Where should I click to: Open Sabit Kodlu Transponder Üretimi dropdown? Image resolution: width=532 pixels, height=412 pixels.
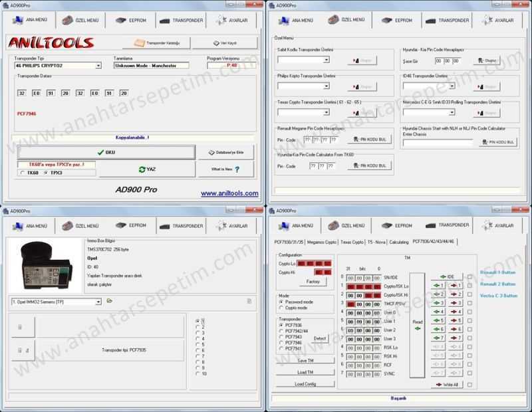click(x=326, y=60)
